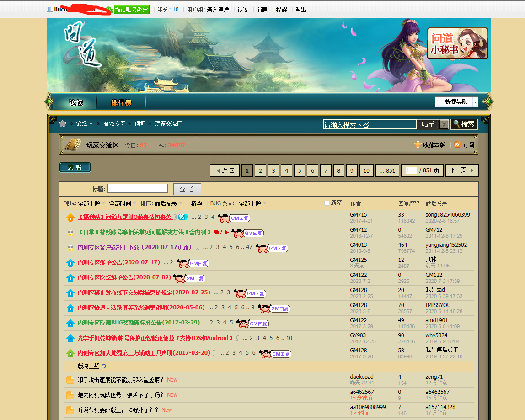
Task: Click the 返回 pagination button
Action: 225,170
